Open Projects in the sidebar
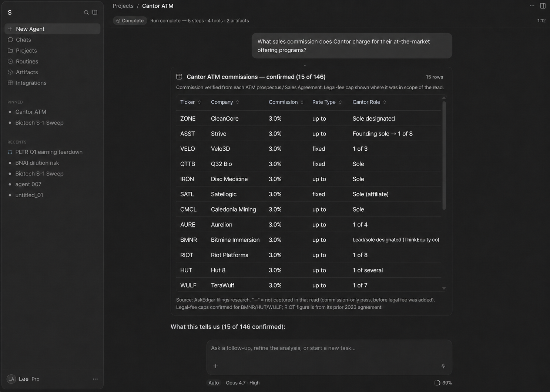 tap(53, 50)
